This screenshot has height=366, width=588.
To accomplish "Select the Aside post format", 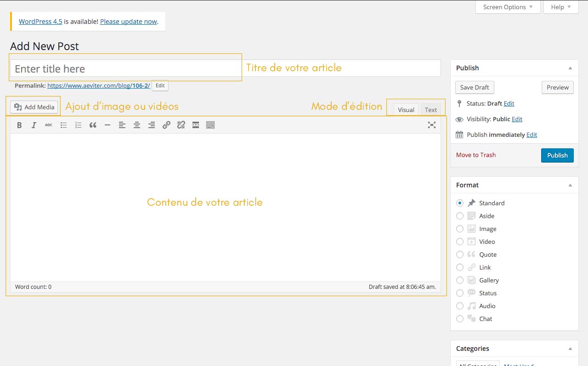I will 460,216.
